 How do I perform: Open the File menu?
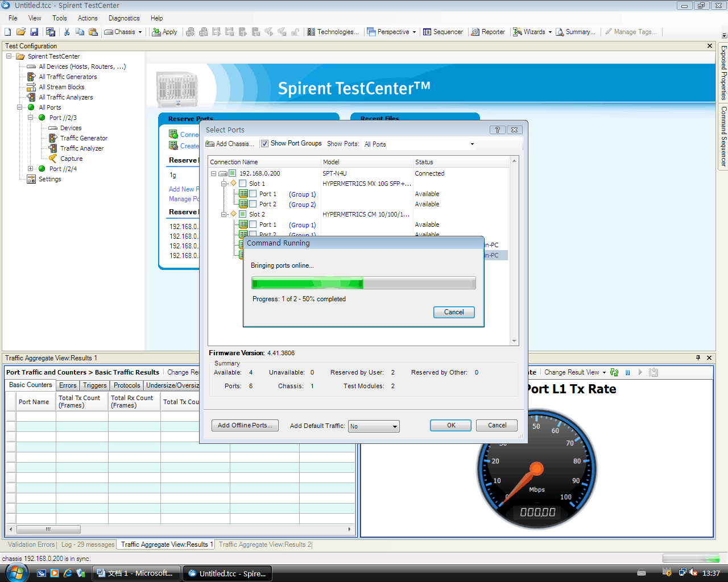pos(13,18)
